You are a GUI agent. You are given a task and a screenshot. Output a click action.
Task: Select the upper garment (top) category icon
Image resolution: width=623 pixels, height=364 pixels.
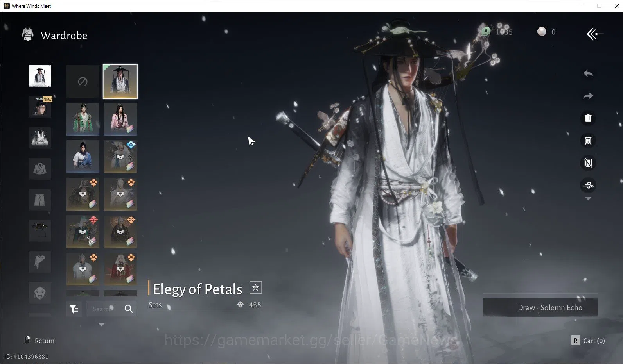[x=40, y=169]
